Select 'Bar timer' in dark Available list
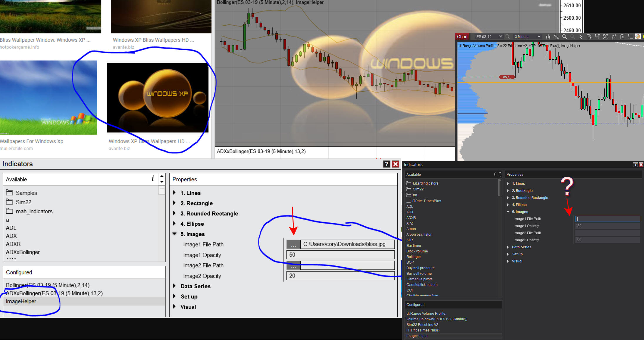 pyautogui.click(x=414, y=246)
